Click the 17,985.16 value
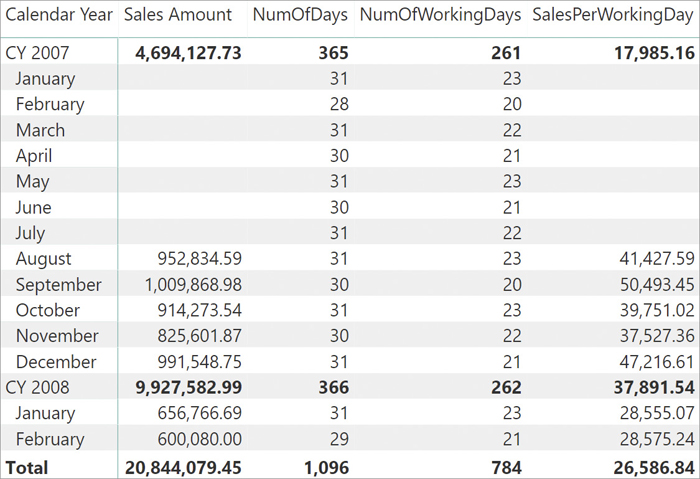This screenshot has height=479, width=700. [654, 53]
